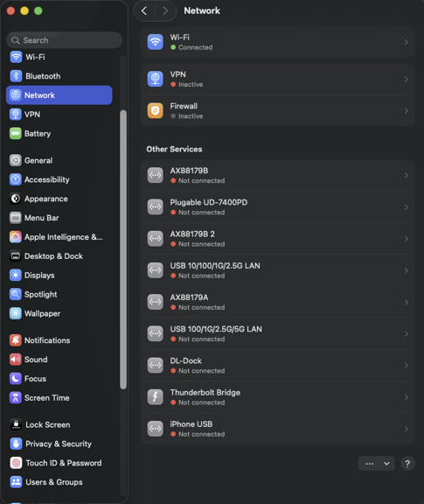Open Appearance settings icon

click(x=16, y=199)
